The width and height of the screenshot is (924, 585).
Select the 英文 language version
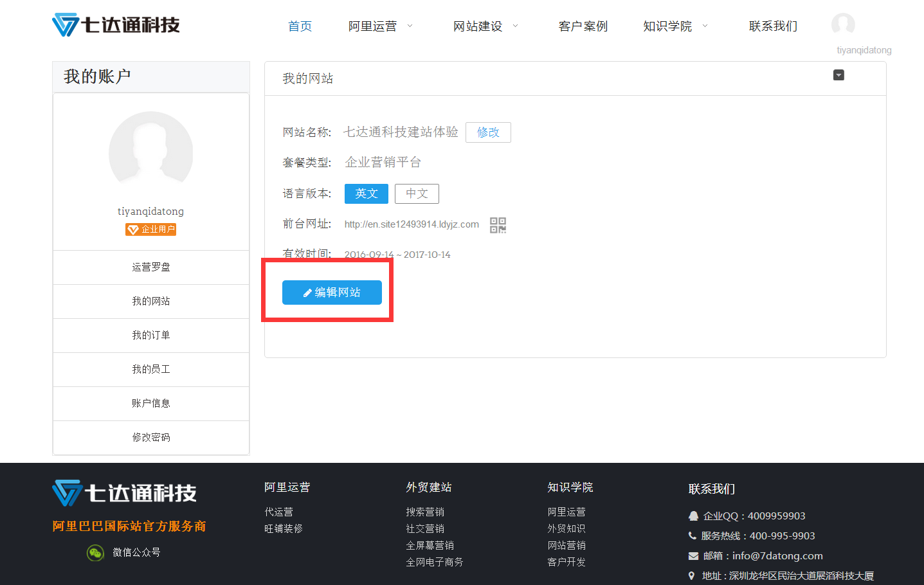pos(367,194)
